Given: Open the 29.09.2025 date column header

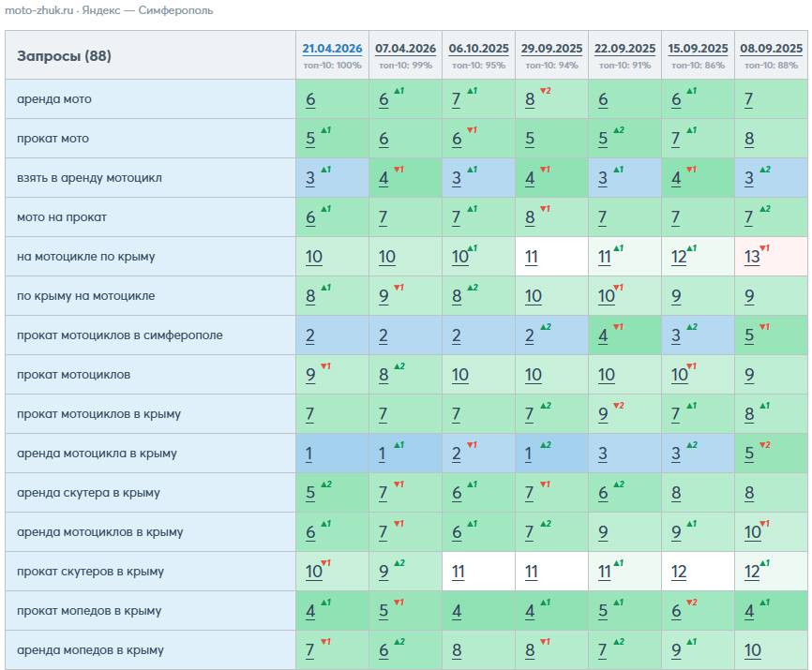Looking at the screenshot, I should 551,49.
